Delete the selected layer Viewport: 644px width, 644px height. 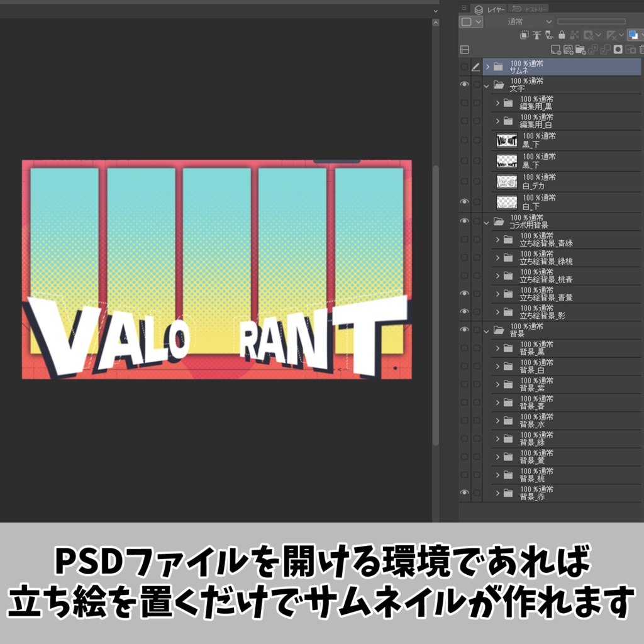coord(641,49)
